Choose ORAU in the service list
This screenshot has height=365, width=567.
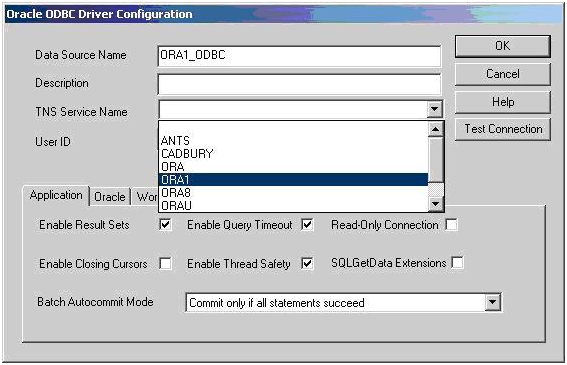tap(293, 205)
